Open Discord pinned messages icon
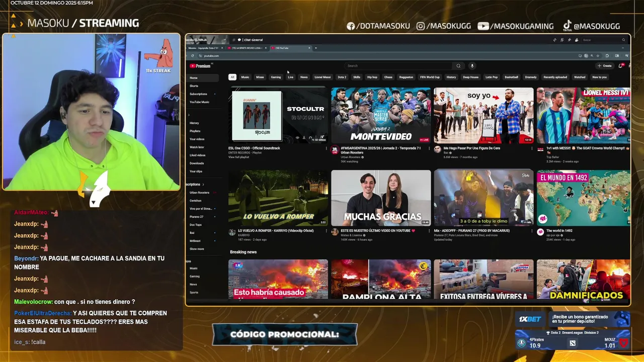 coord(569,40)
